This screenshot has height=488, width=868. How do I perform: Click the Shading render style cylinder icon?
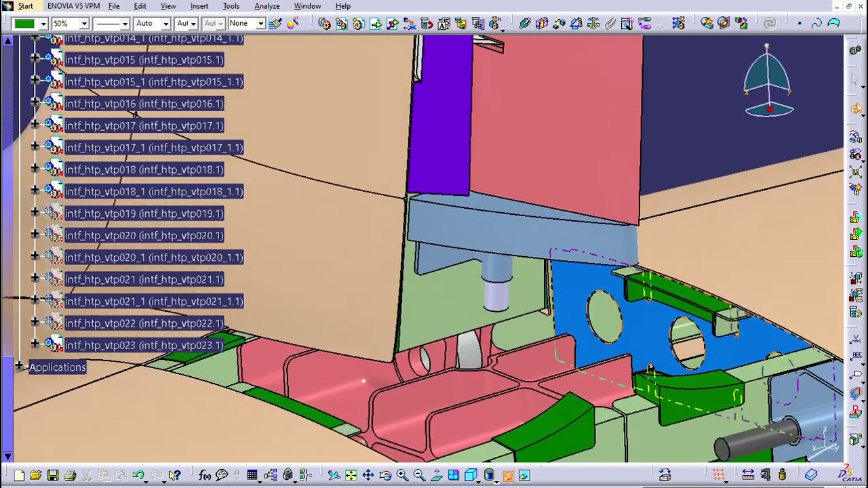(489, 475)
